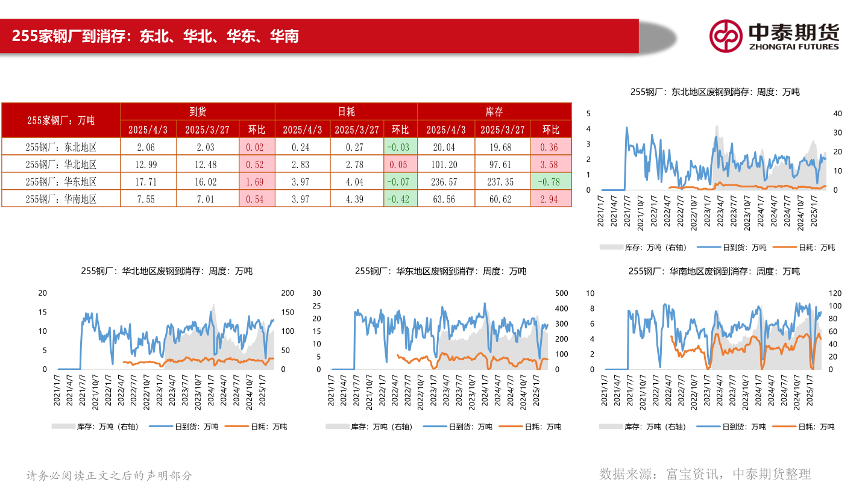Click the 请务必阅读正文之后的声明部分 footer text
The image size is (868, 488).
(x=107, y=475)
